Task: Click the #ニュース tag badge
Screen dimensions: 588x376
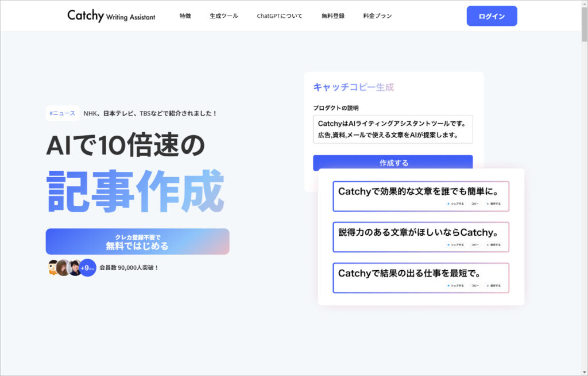Action: coord(62,113)
